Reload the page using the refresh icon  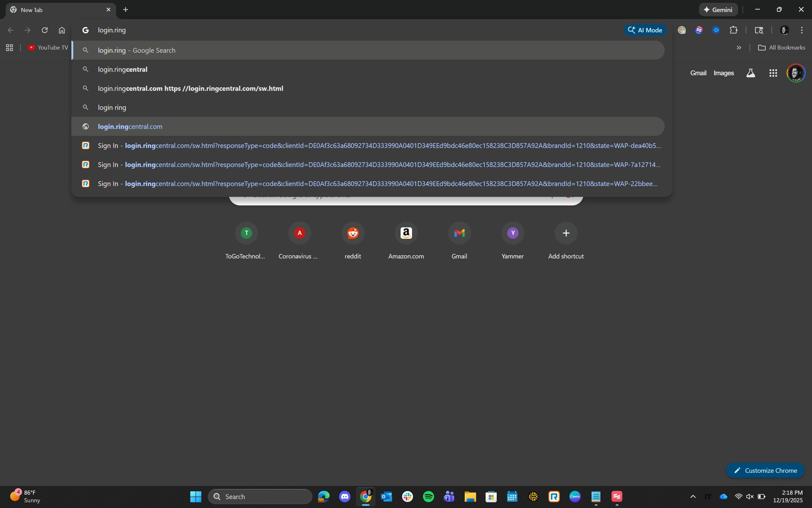(45, 30)
